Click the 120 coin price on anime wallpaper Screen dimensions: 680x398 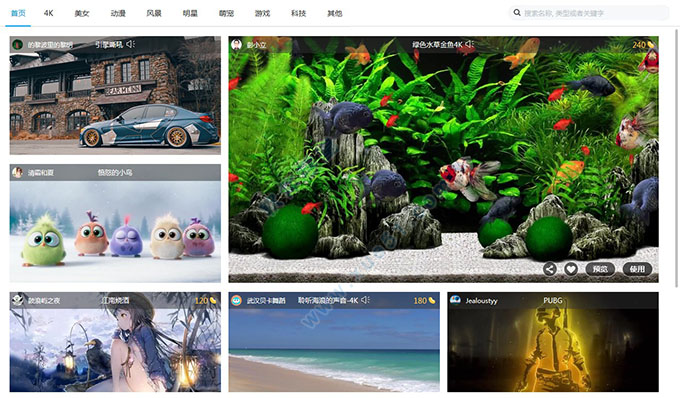click(x=206, y=300)
